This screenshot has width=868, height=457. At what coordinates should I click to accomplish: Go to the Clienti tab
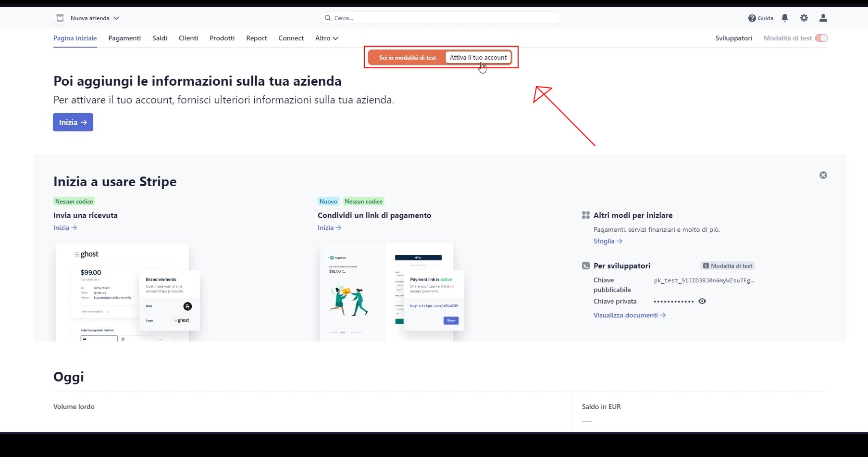(x=188, y=38)
